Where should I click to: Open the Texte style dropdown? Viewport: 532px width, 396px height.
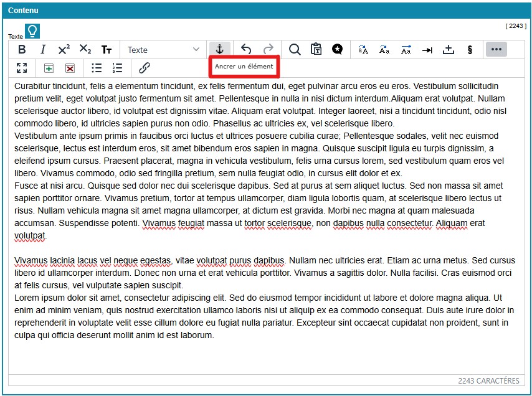163,50
